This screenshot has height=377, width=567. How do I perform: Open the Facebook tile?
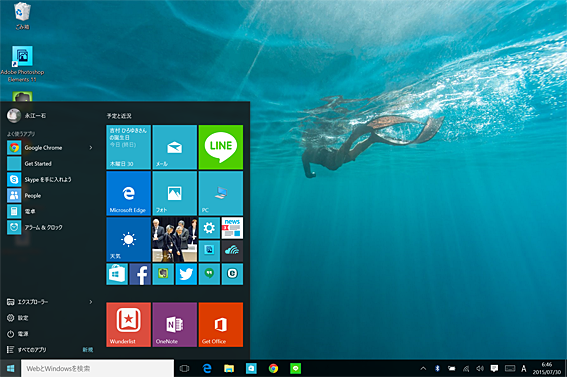[140, 274]
